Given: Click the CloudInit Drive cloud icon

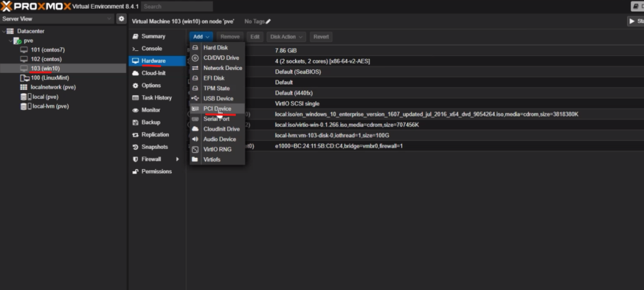Looking at the screenshot, I should coord(195,129).
